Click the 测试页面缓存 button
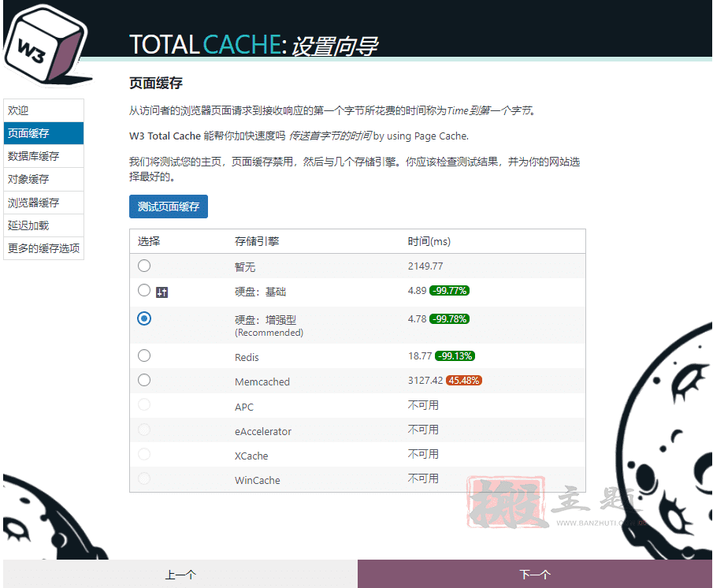 click(169, 207)
